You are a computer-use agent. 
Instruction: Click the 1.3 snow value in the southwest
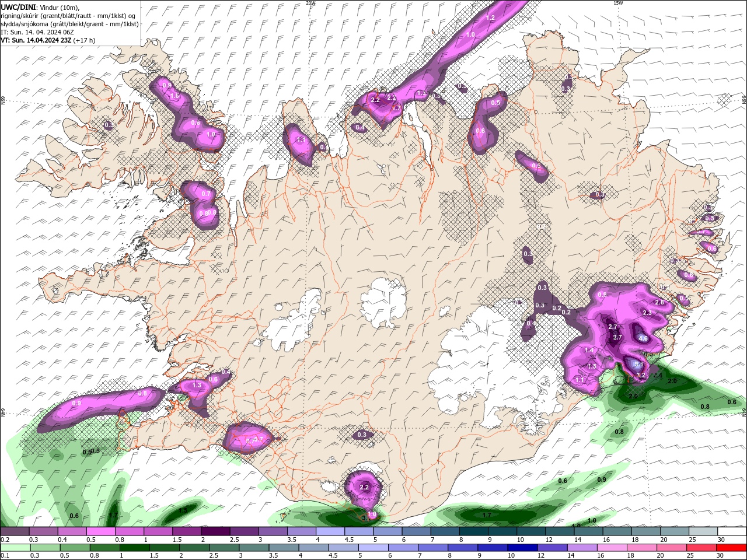pyautogui.click(x=197, y=385)
